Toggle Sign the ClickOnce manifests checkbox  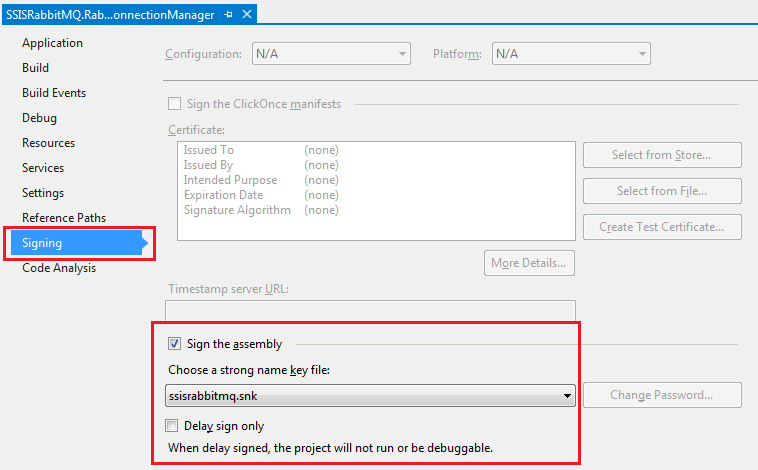coord(175,104)
